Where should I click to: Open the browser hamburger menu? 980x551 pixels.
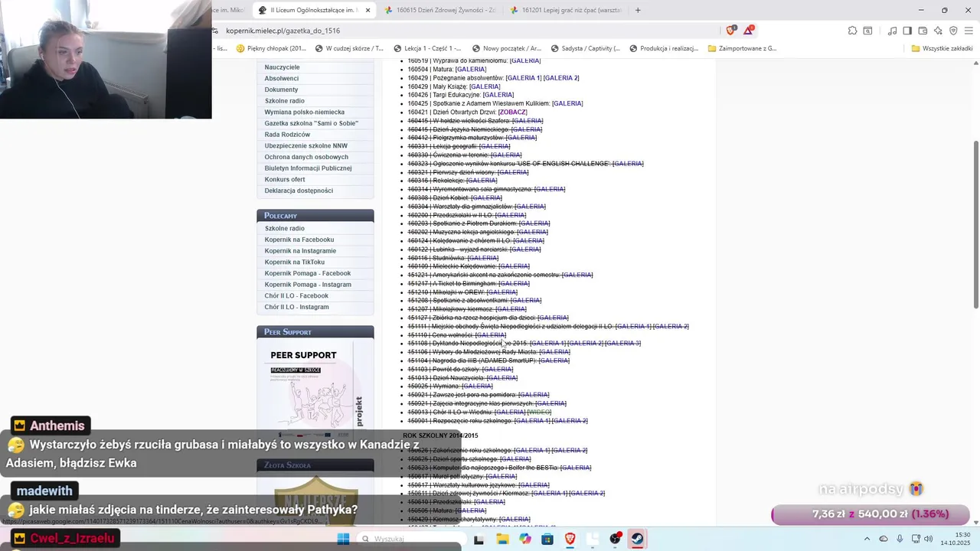(x=969, y=31)
